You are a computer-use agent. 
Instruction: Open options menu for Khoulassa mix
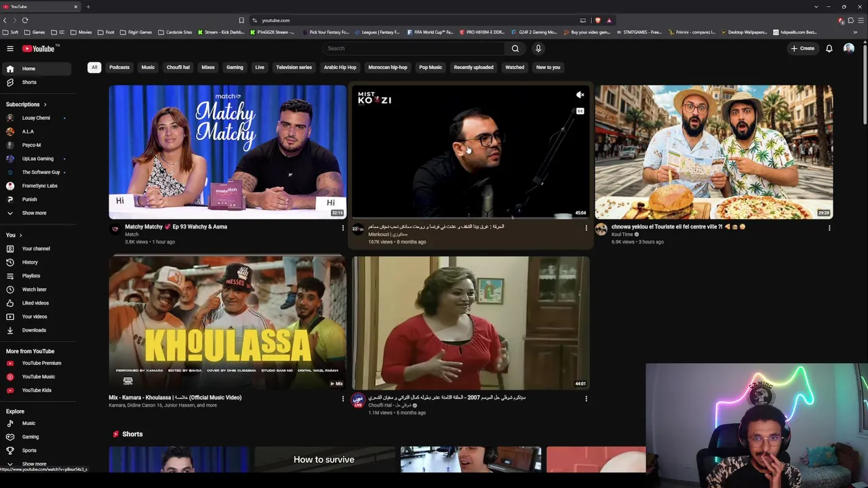pyautogui.click(x=342, y=399)
